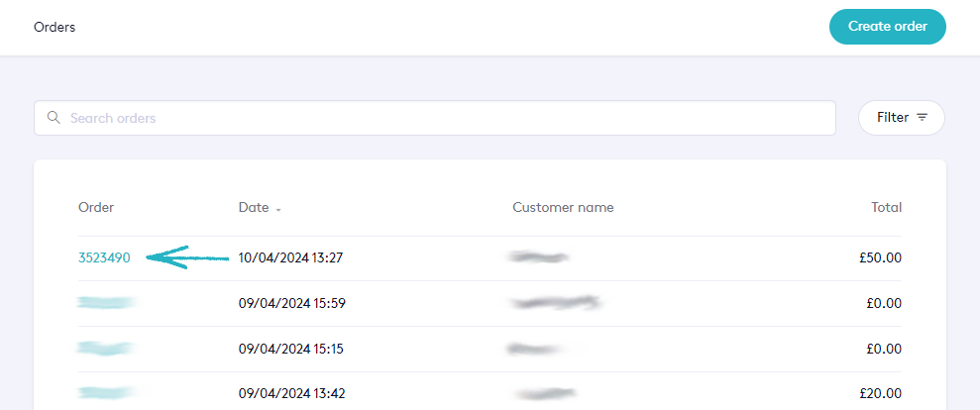The image size is (980, 410).
Task: Click the magnifier icon in search bar
Action: click(54, 118)
